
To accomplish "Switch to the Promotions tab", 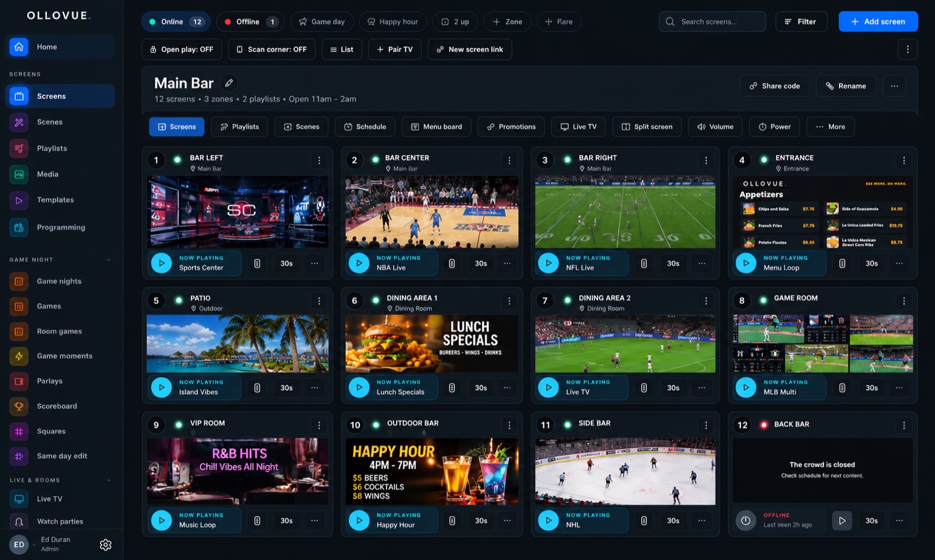I will pyautogui.click(x=511, y=127).
